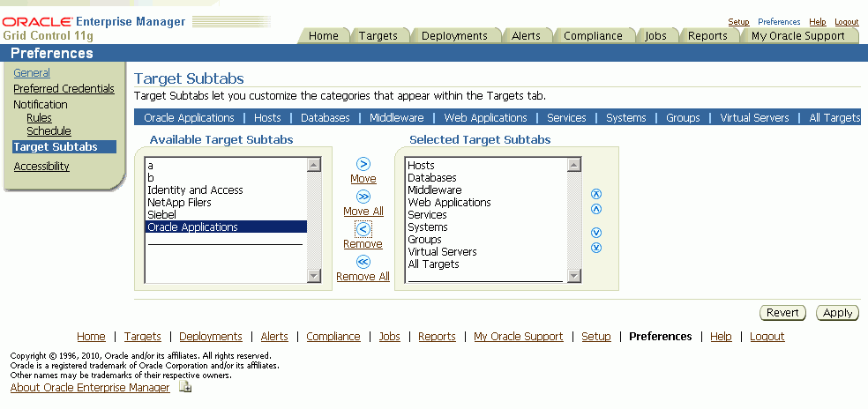Image resolution: width=868 pixels, height=409 pixels.
Task: Select Groups in Selected Target Subtabs
Action: pos(487,240)
